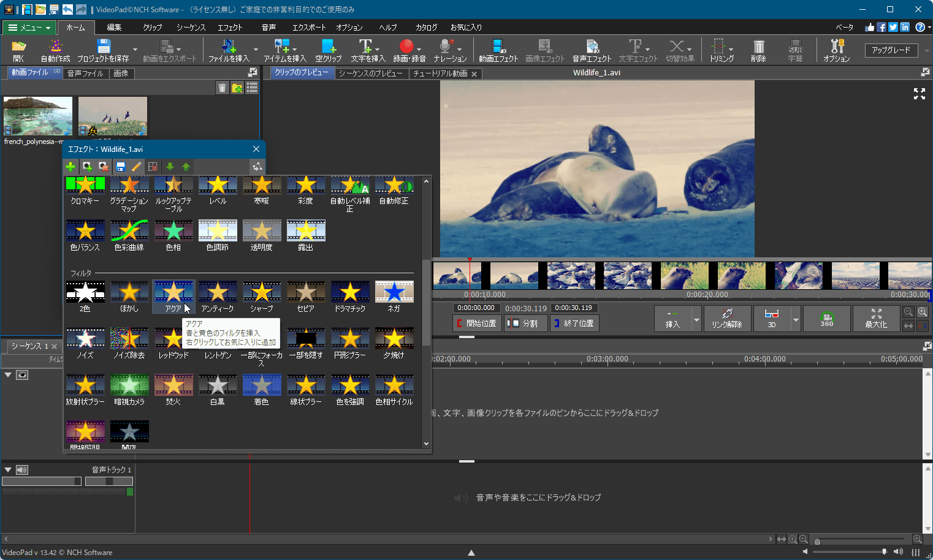Click the fullscreen preview icon
Screen dimensions: 933x560
[x=920, y=94]
